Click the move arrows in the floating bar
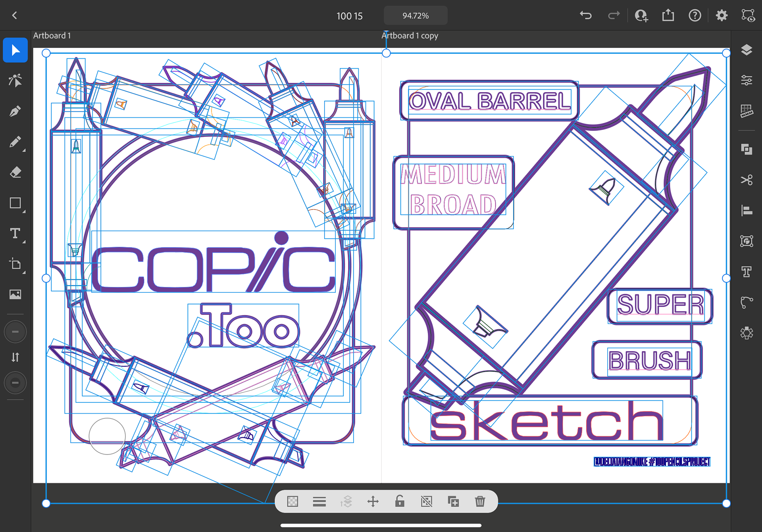This screenshot has height=532, width=762. [373, 501]
